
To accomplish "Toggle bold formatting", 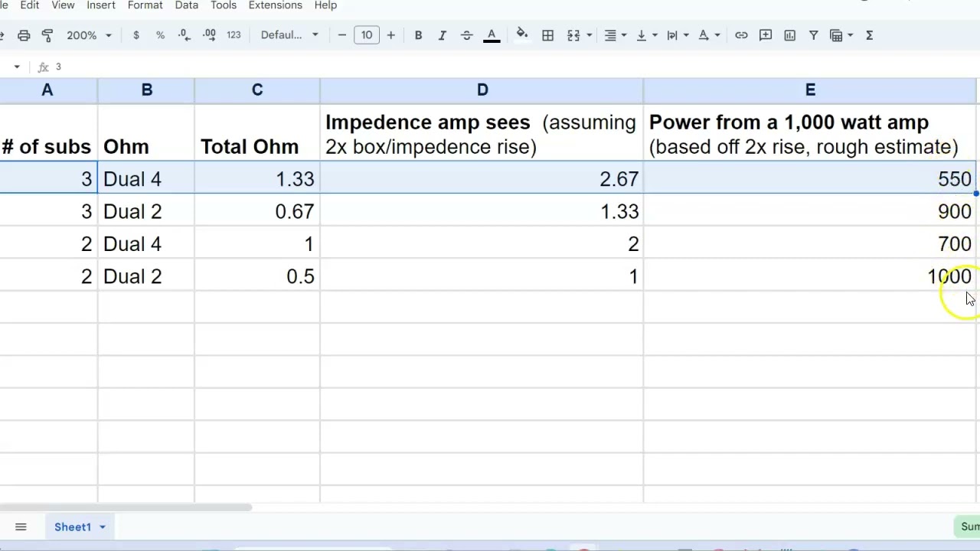I will coord(418,35).
